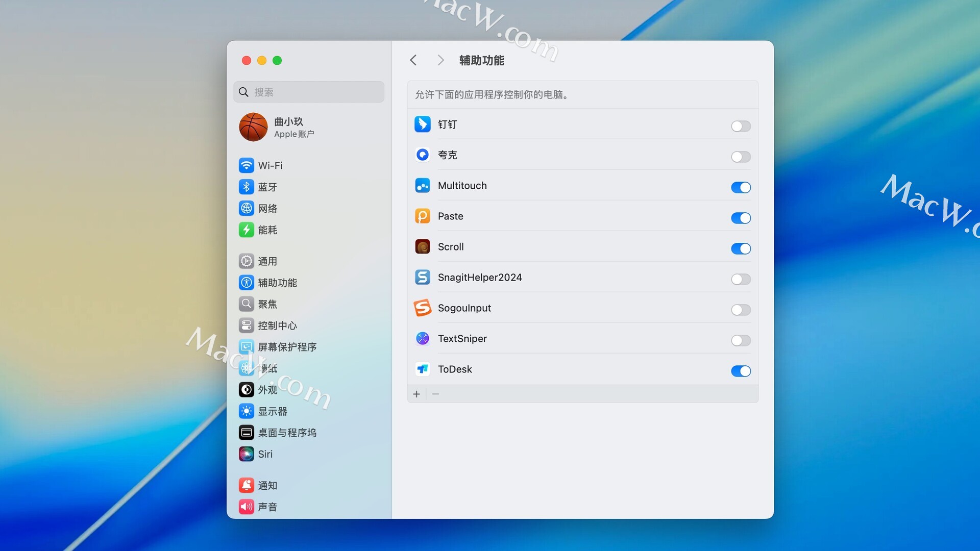
Task: Select the ToDesk row label
Action: click(x=455, y=369)
